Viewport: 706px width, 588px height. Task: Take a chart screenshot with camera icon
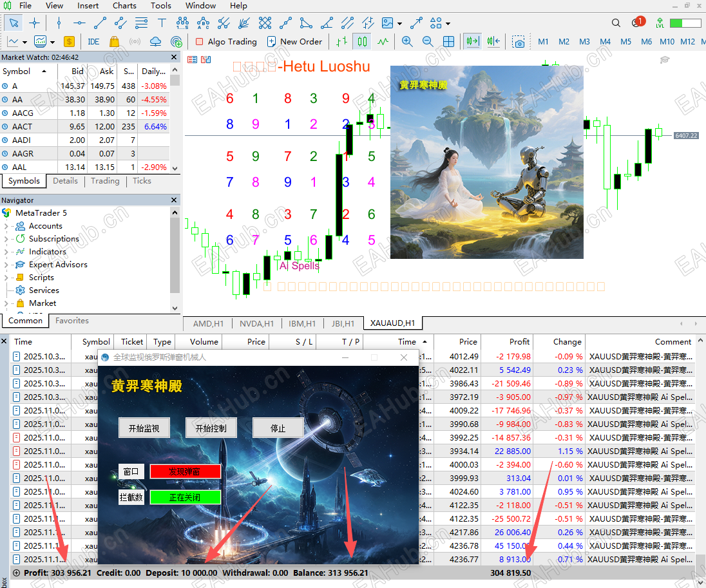click(519, 42)
